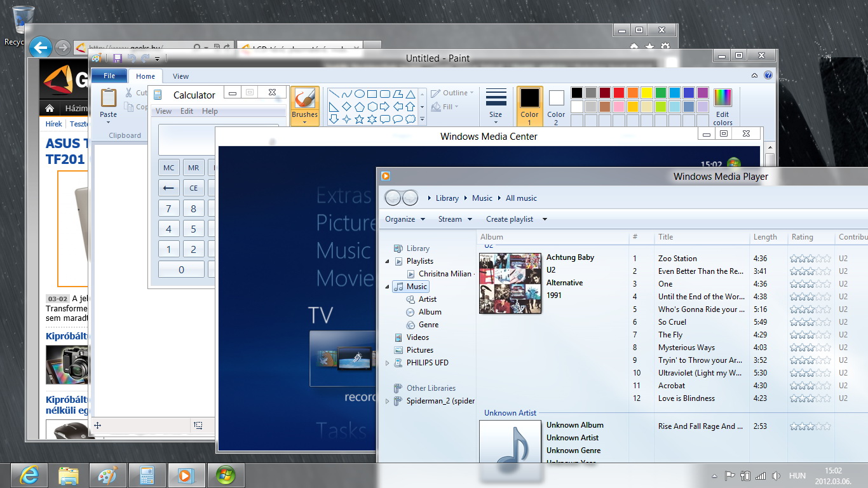Switch to Calculator via its taskbar icon
The width and height of the screenshot is (868, 488).
pos(147,475)
